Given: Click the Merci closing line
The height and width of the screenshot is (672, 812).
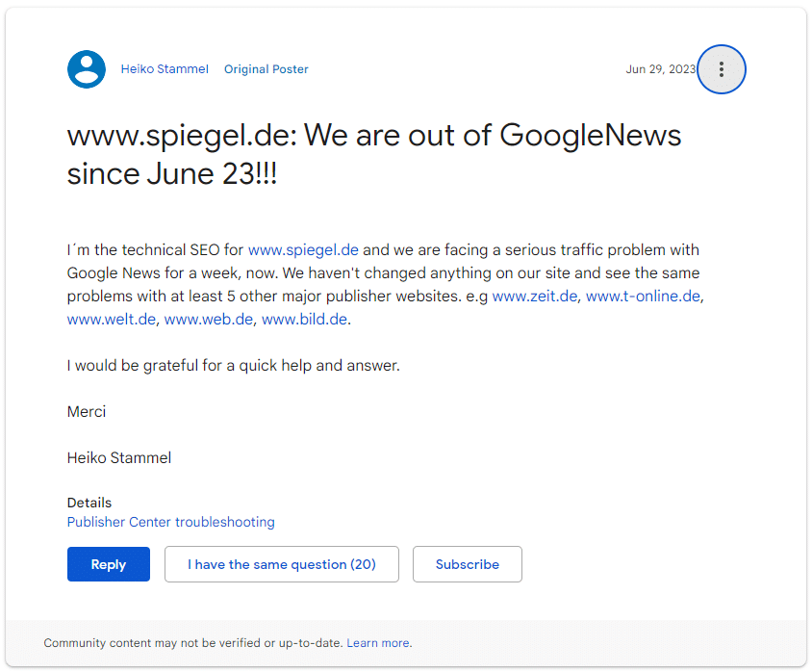Looking at the screenshot, I should pyautogui.click(x=87, y=412).
